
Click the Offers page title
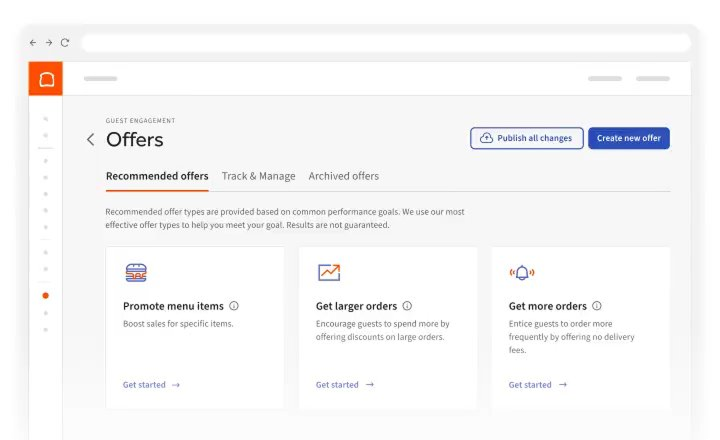coord(135,140)
